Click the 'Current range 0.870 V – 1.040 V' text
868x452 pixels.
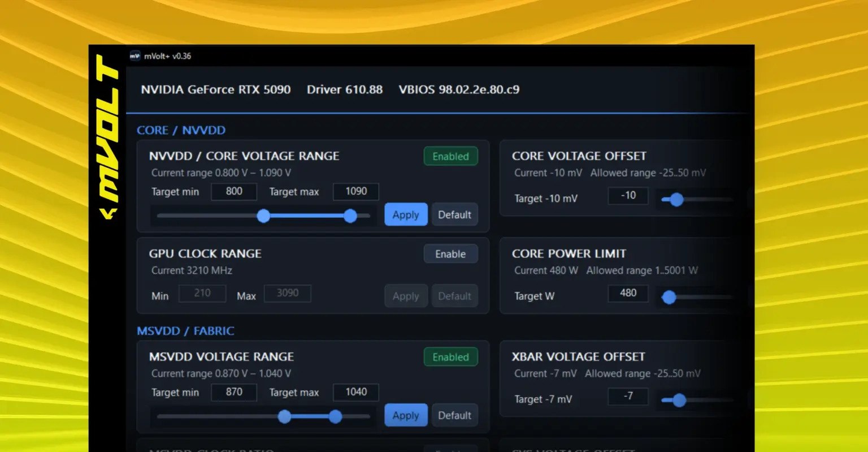[x=221, y=373]
